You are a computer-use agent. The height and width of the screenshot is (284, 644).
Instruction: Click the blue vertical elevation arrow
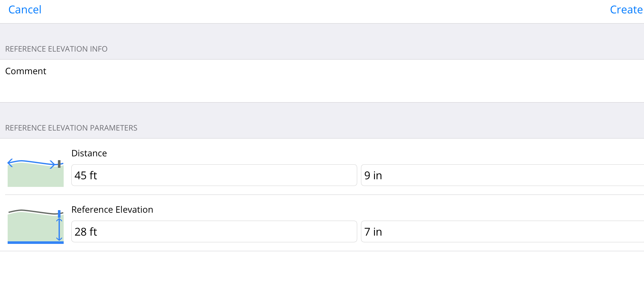click(x=59, y=229)
